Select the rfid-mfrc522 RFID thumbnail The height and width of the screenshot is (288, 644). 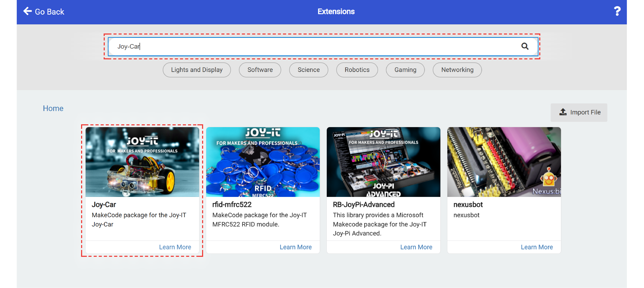tap(263, 162)
